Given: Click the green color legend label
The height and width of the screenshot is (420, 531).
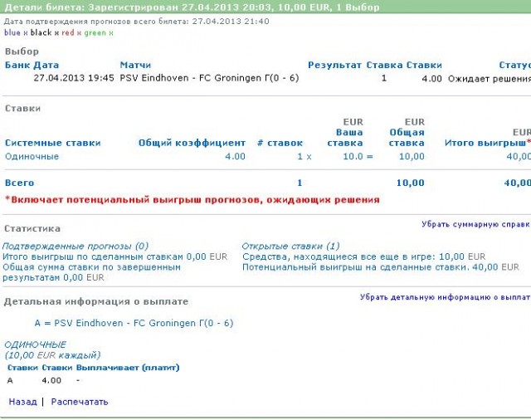Looking at the screenshot, I should [x=95, y=33].
